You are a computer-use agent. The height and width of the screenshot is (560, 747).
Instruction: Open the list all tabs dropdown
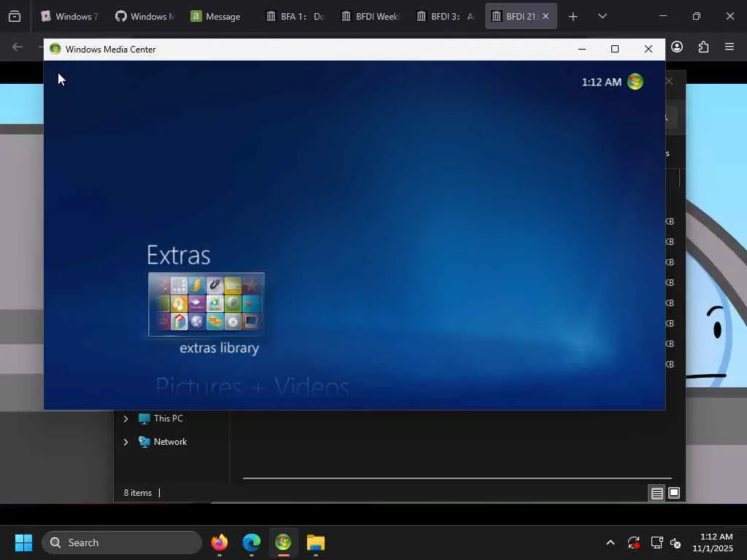(x=602, y=16)
